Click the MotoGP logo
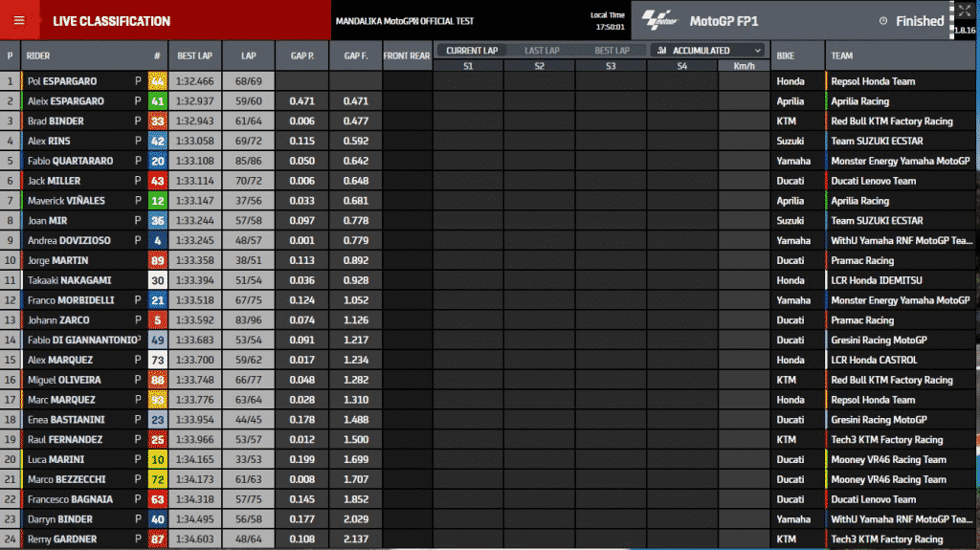Viewport: 980px width, 550px height. 658,20
